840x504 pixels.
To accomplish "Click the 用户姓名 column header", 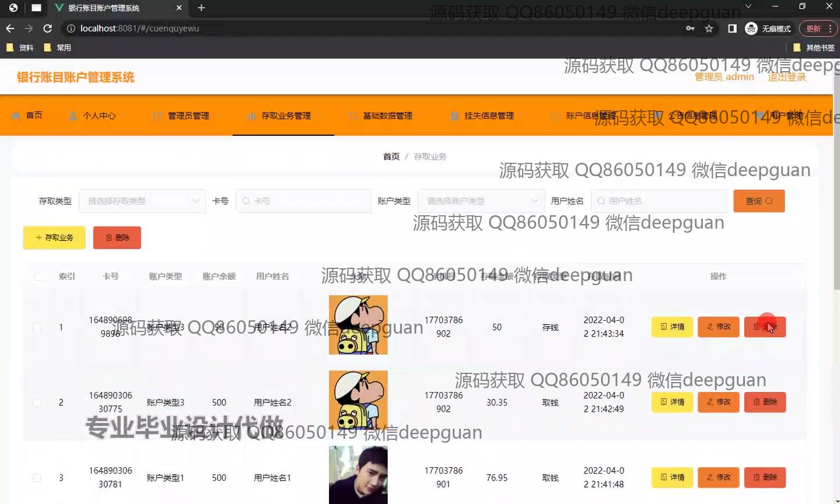I will pos(272,276).
